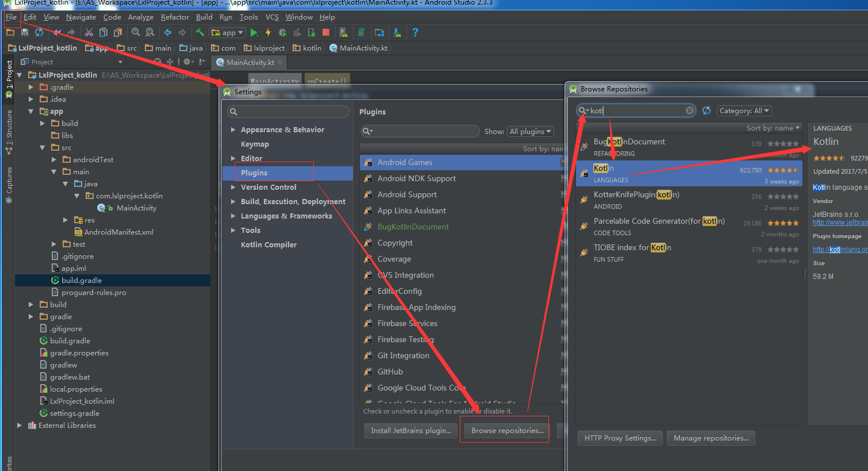The height and width of the screenshot is (471, 868).
Task: Click the blue Help question mark icon
Action: pos(415,32)
